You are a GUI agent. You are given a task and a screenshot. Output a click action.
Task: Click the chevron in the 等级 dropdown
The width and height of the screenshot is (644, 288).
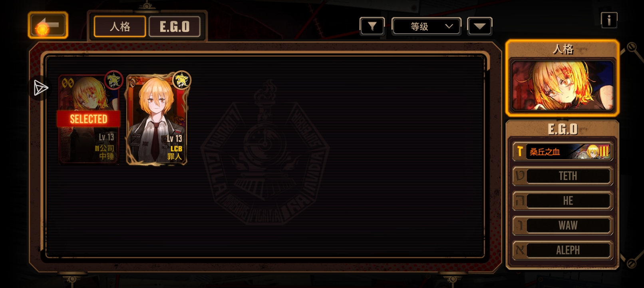pos(449,26)
